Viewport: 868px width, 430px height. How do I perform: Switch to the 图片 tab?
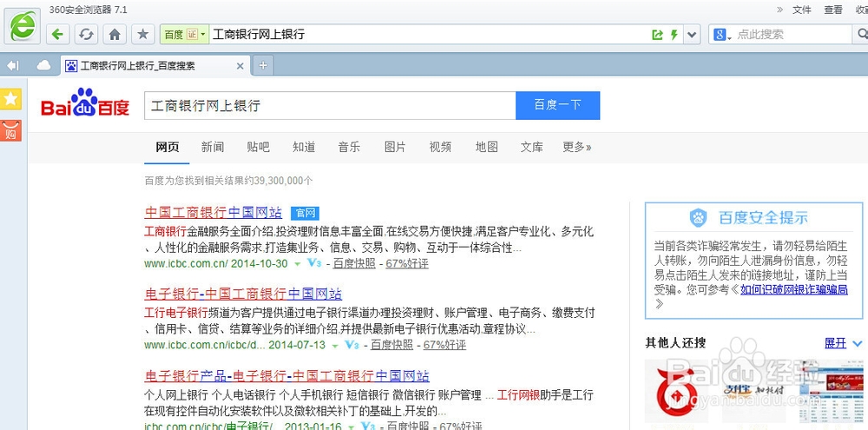395,147
